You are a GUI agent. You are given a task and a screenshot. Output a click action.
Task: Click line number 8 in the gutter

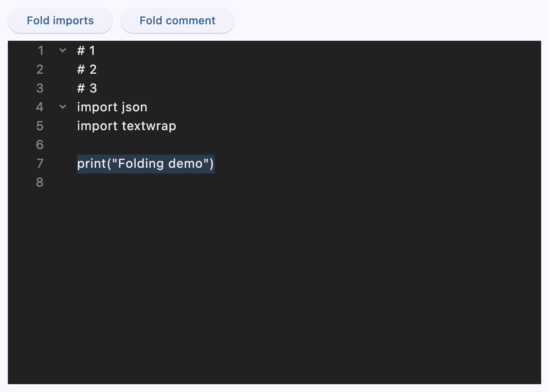click(x=40, y=182)
